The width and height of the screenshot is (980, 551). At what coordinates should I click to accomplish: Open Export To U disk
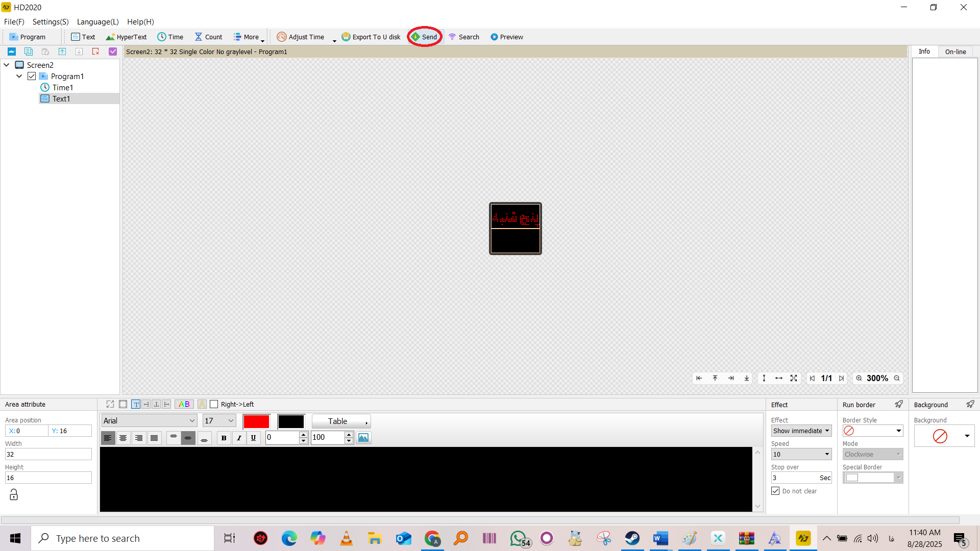point(371,37)
